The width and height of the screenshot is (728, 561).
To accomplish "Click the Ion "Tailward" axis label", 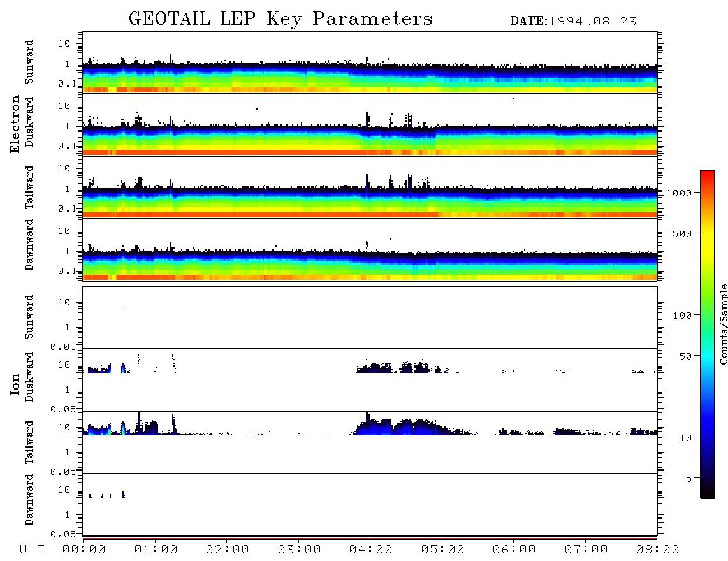I will [29, 442].
